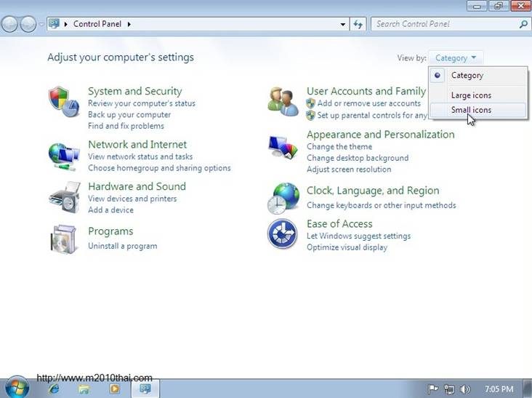
Task: Open Ease of Access heading link
Action: point(339,224)
